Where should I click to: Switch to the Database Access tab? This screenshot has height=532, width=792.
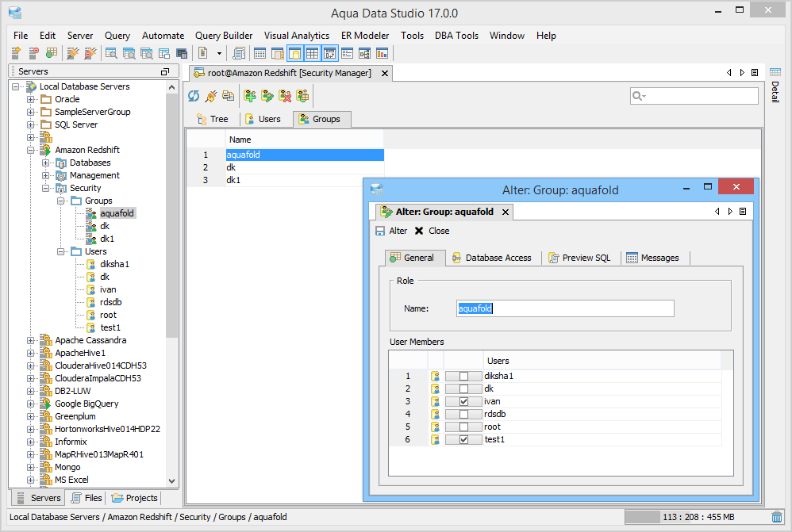(x=491, y=258)
